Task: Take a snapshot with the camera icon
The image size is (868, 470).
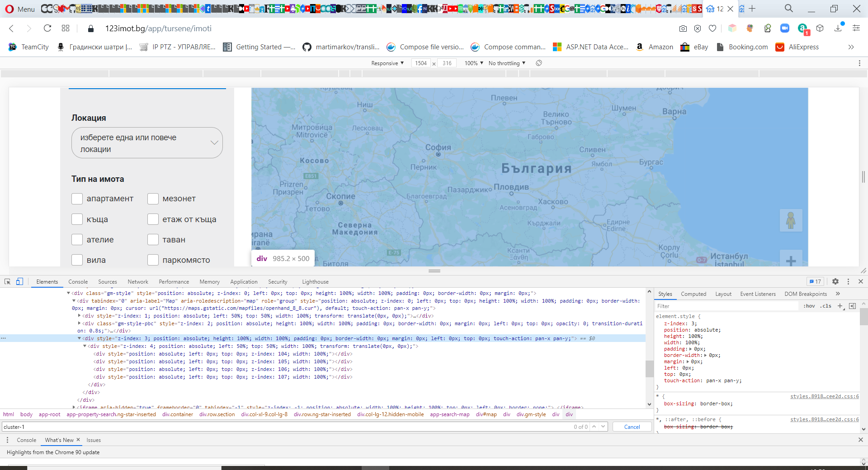Action: click(x=683, y=28)
